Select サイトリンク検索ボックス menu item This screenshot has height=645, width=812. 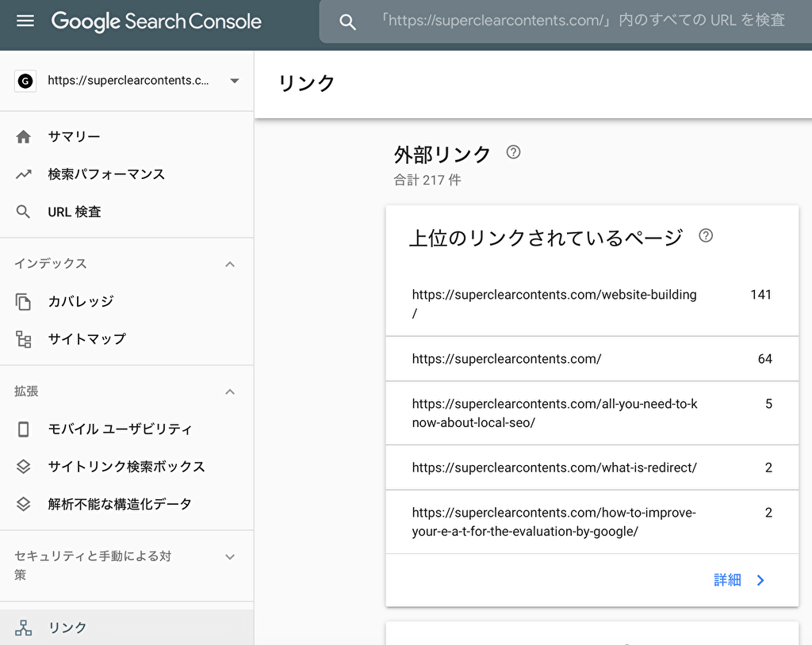coord(126,467)
